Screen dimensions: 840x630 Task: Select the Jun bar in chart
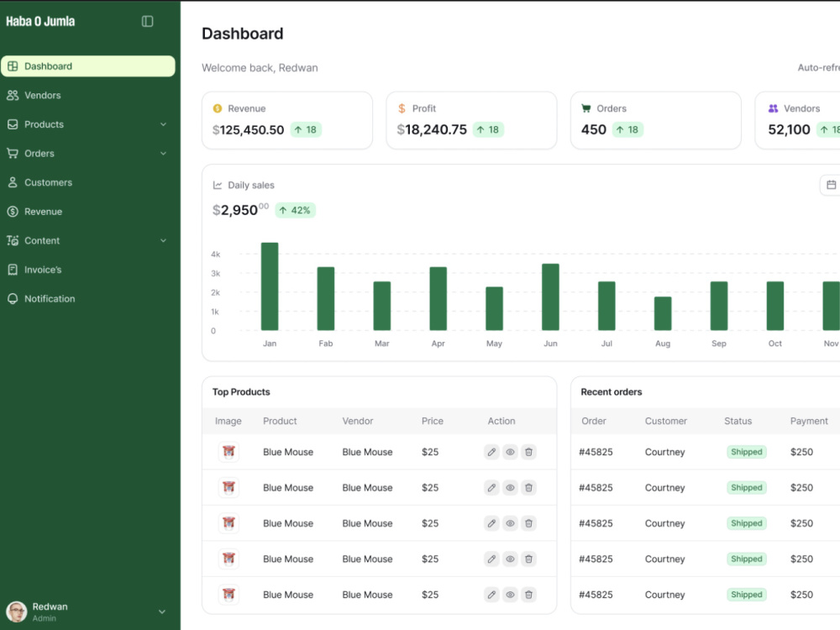(x=550, y=297)
